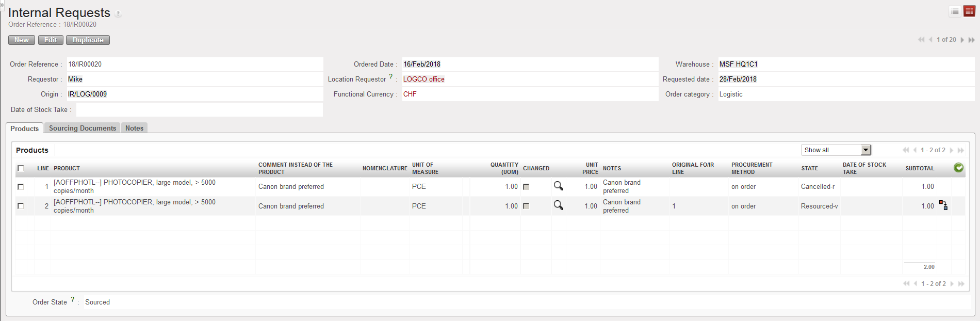This screenshot has width=980, height=321.
Task: Click the resourced line icon on line 2
Action: (943, 205)
